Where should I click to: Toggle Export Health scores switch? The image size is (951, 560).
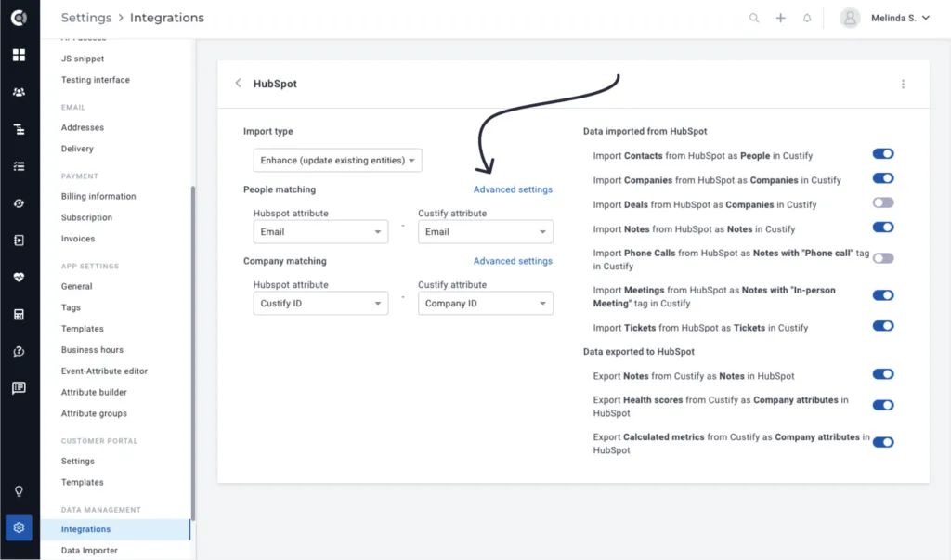883,405
